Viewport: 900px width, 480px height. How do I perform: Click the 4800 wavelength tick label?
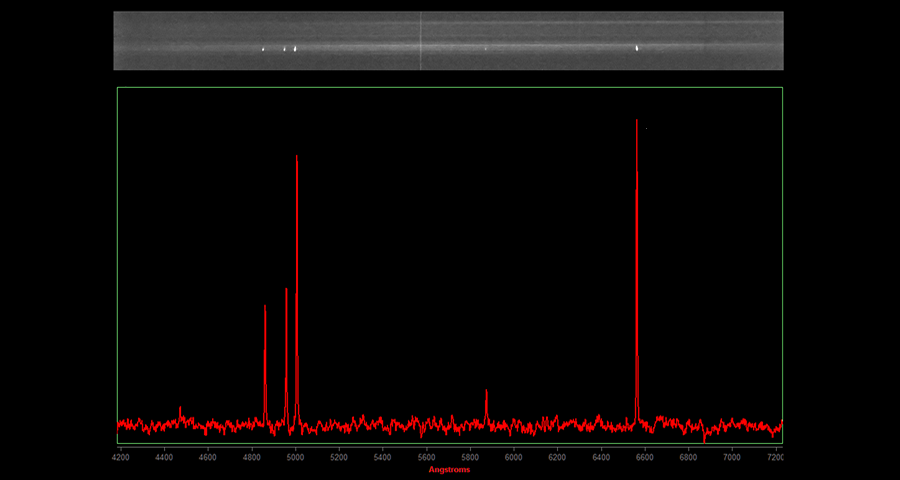pos(251,457)
